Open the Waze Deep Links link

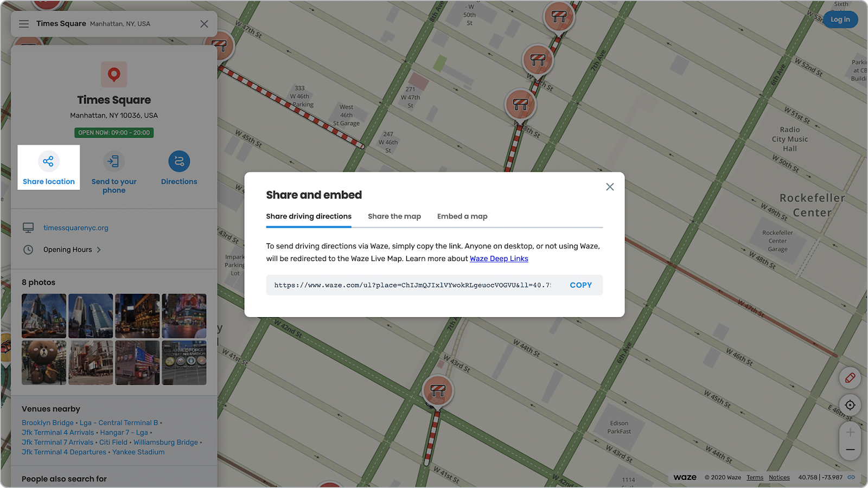click(x=499, y=259)
